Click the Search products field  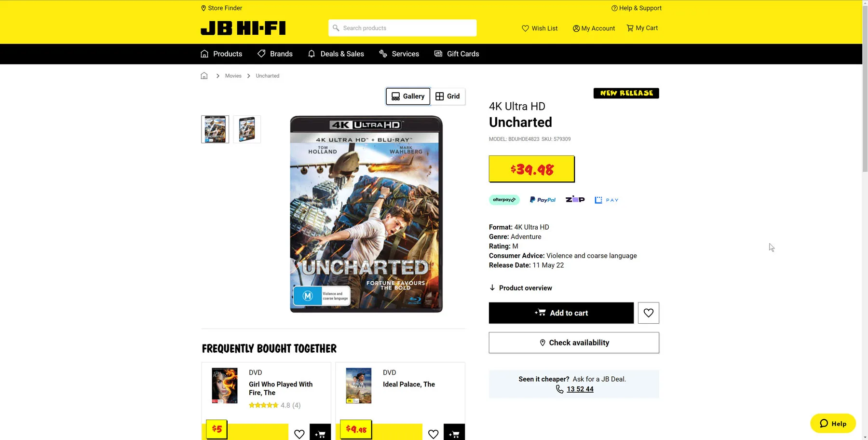coord(403,28)
